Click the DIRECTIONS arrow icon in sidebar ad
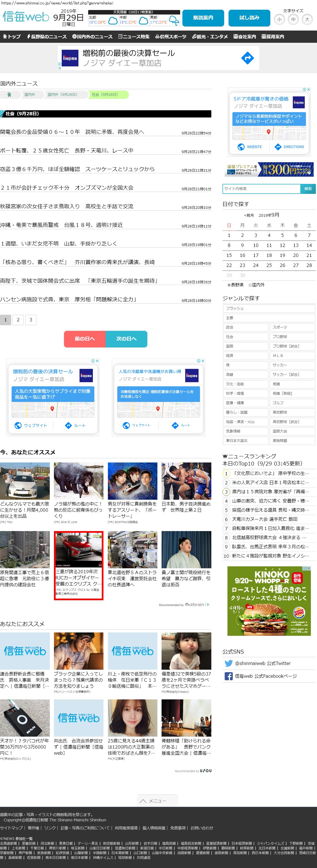The width and height of the screenshot is (317, 868). [x=278, y=147]
